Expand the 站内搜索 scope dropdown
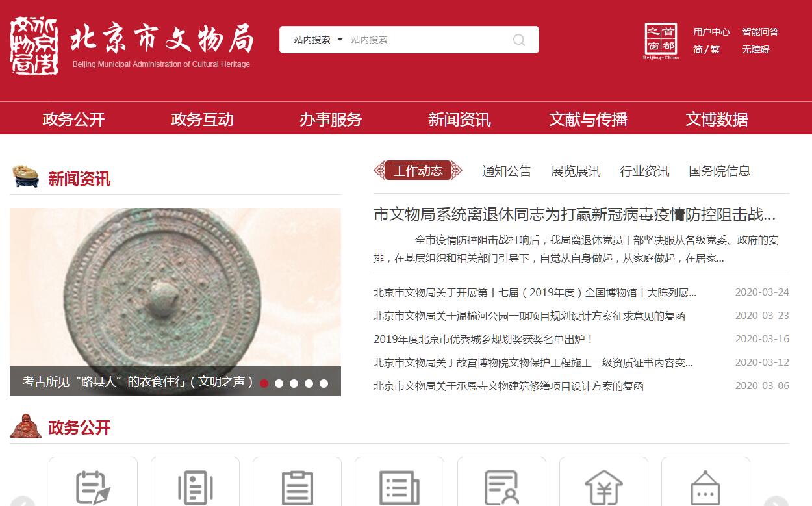Image resolution: width=812 pixels, height=506 pixels. 318,40
